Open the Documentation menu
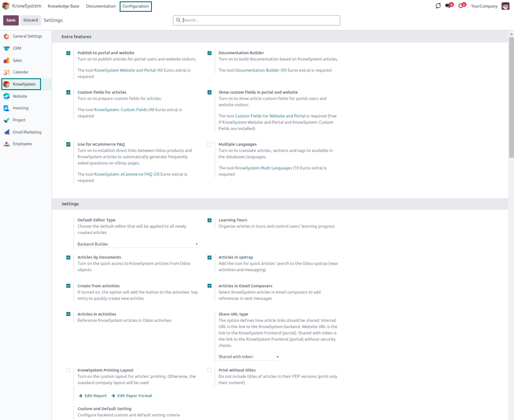514x420 pixels. [x=101, y=6]
